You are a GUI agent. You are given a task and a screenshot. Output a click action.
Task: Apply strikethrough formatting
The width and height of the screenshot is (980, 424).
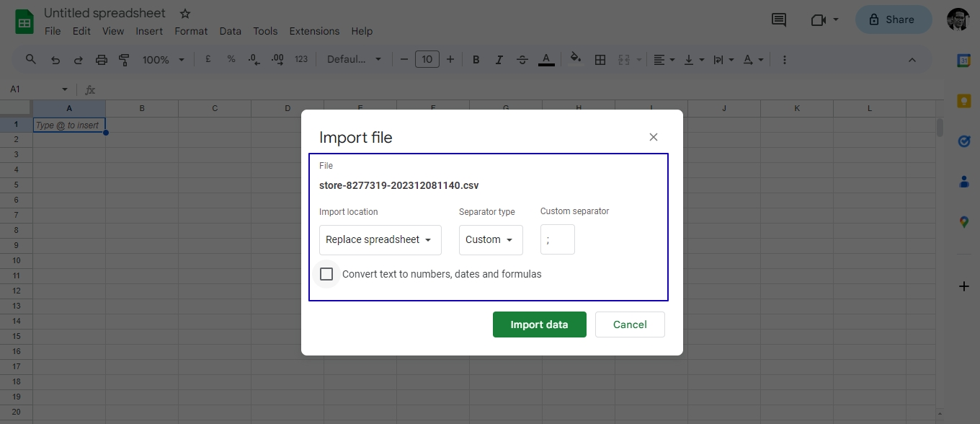[x=522, y=60]
